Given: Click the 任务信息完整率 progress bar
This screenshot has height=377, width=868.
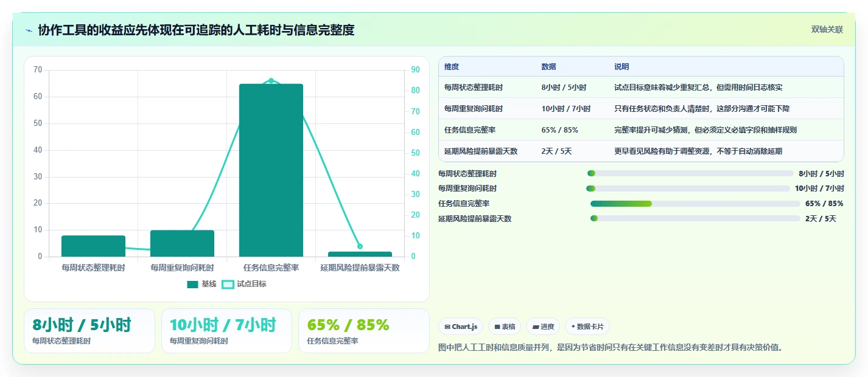Looking at the screenshot, I should tap(695, 204).
